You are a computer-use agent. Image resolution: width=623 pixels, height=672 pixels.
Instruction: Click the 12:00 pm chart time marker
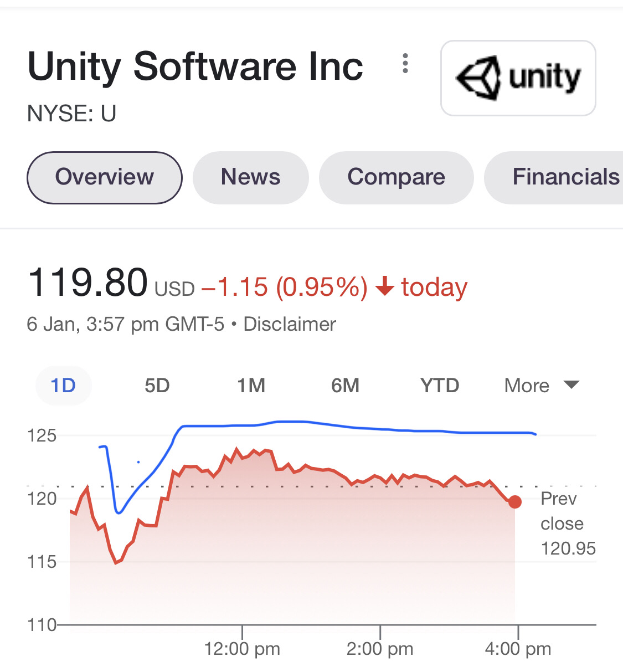(242, 648)
